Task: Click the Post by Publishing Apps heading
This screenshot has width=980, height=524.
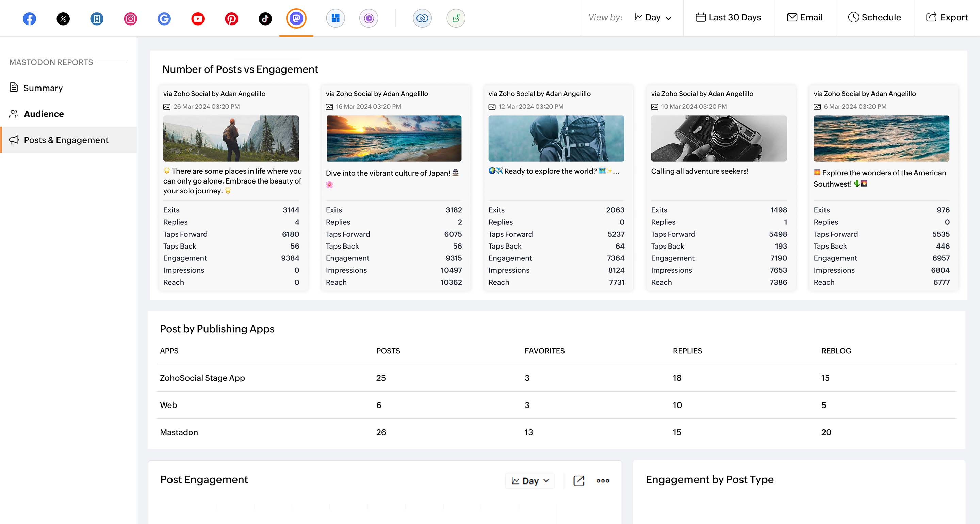Action: 217,329
